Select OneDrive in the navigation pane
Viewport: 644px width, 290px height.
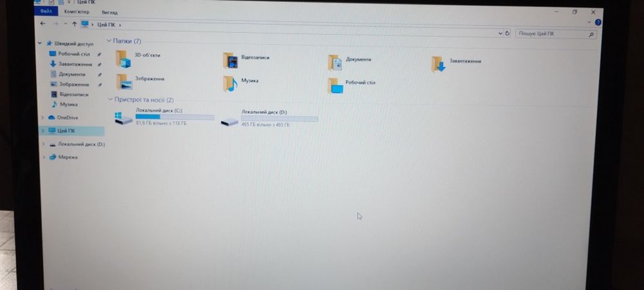tap(68, 117)
